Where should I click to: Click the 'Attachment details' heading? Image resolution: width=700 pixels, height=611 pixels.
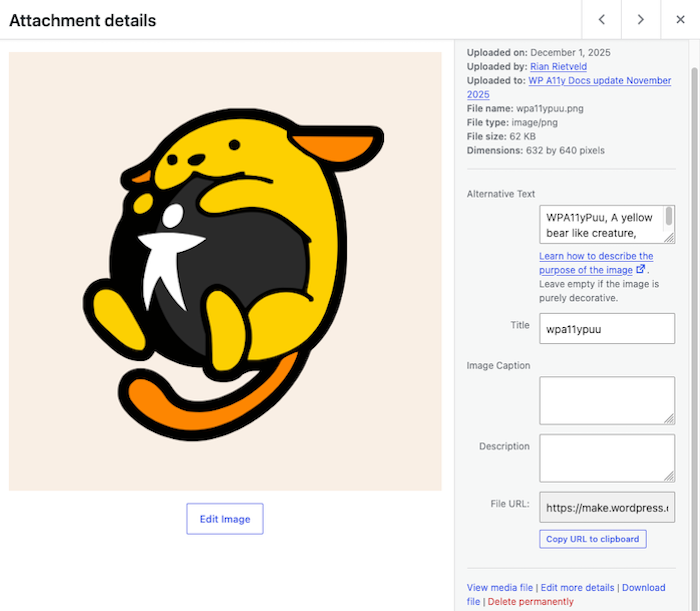[83, 21]
